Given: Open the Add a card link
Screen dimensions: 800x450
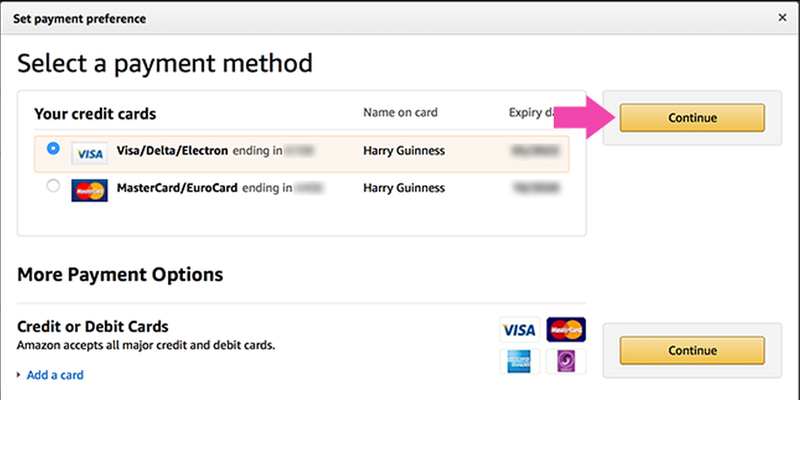Looking at the screenshot, I should 55,375.
